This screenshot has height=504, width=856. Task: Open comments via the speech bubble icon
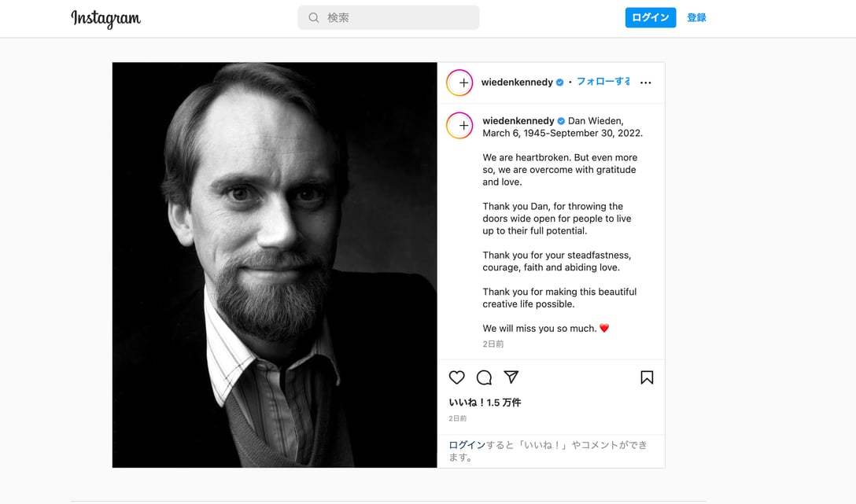484,377
